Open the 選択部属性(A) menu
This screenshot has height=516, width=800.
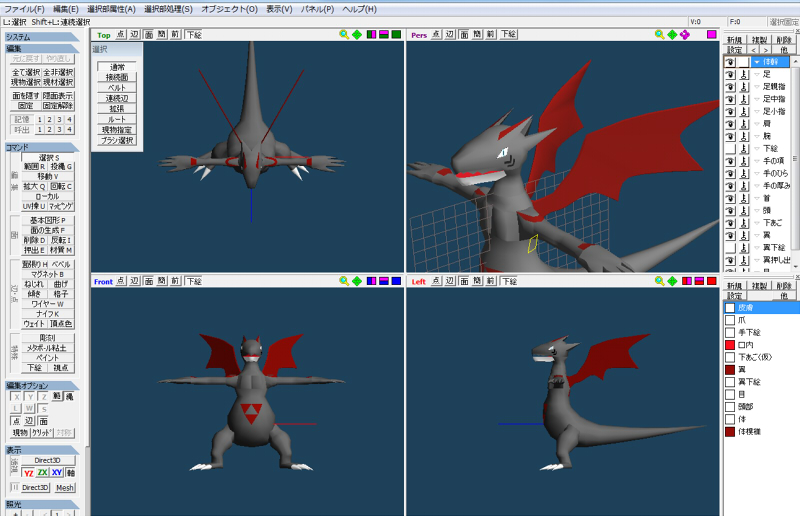(111, 9)
